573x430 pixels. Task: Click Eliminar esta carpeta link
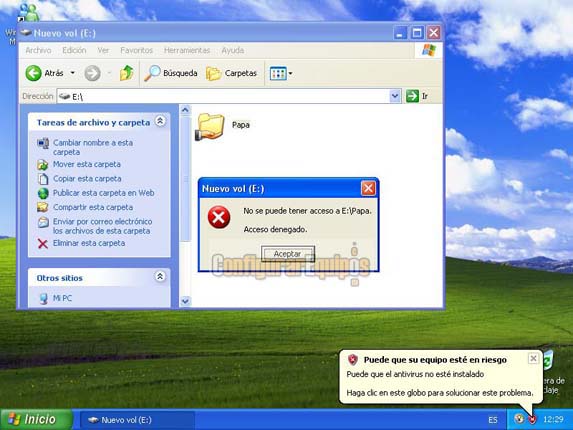click(x=89, y=243)
